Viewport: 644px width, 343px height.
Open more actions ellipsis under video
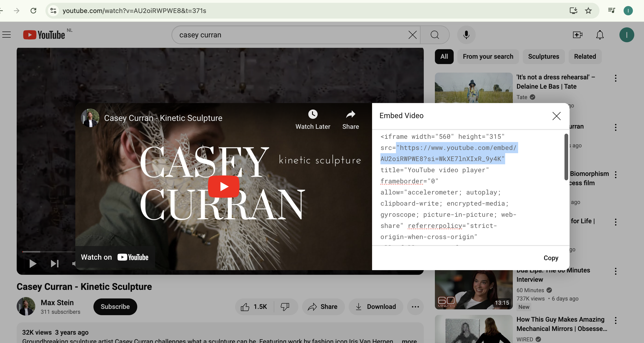coord(415,307)
